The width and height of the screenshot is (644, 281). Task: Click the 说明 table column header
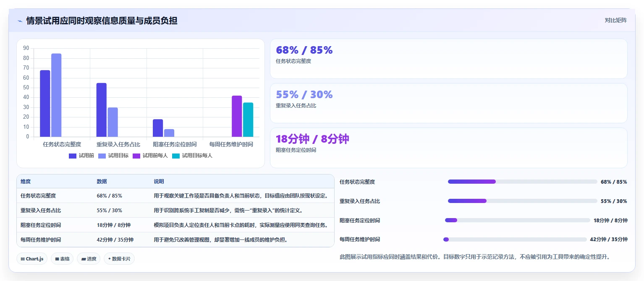pyautogui.click(x=159, y=182)
